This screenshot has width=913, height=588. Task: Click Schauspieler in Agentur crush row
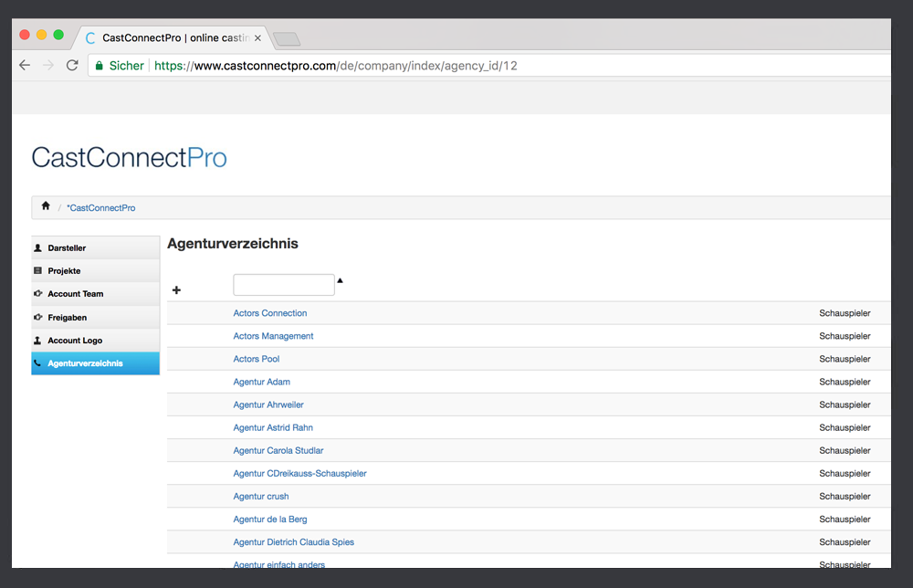(845, 496)
